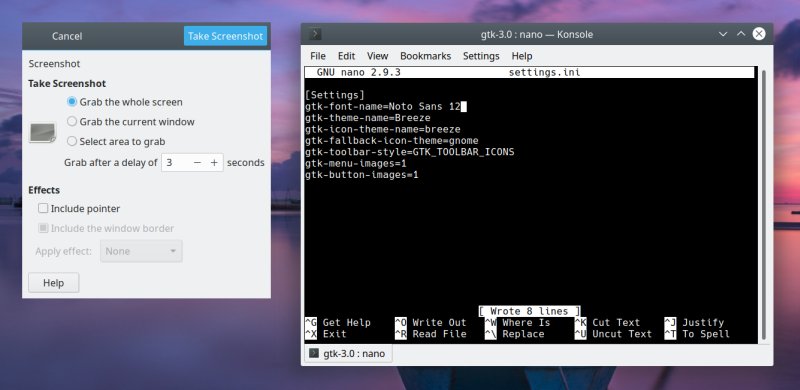Choose Select area to grab option
The height and width of the screenshot is (390, 800).
[x=116, y=141]
